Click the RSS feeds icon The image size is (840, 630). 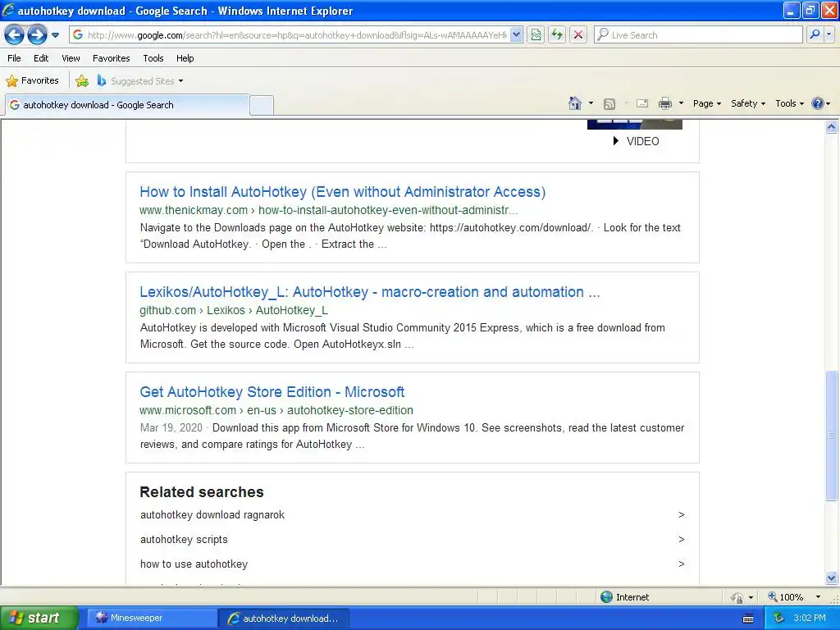609,104
